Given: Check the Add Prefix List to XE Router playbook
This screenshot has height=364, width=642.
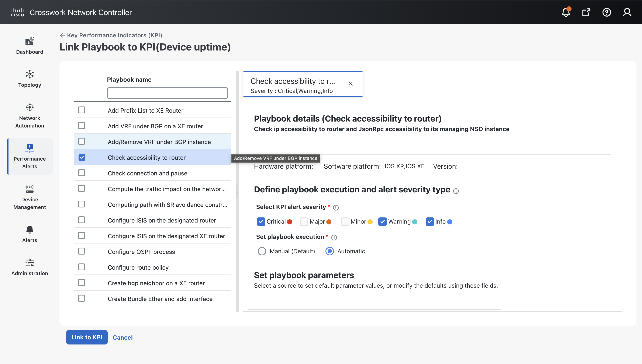Looking at the screenshot, I should (x=82, y=110).
